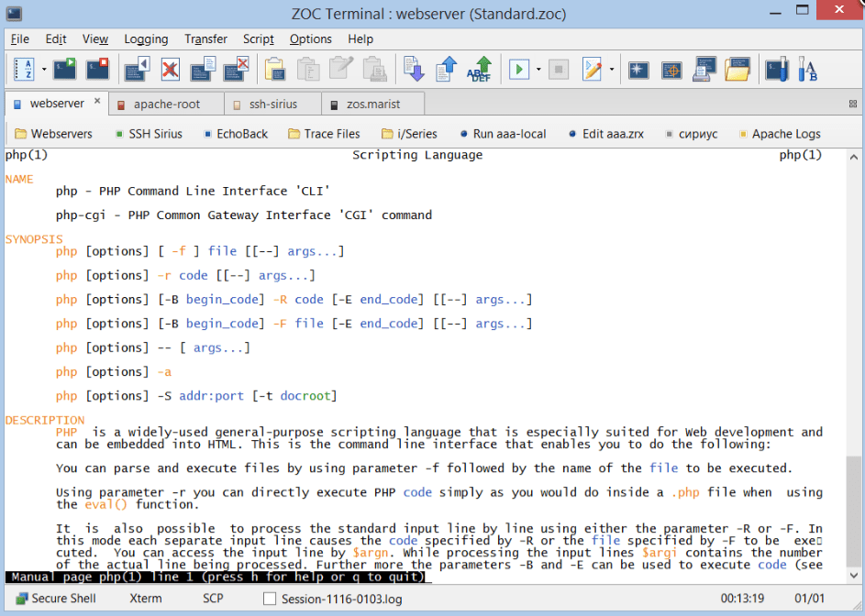
Task: Click the 01/01 cursor position indicator
Action: coord(810,599)
